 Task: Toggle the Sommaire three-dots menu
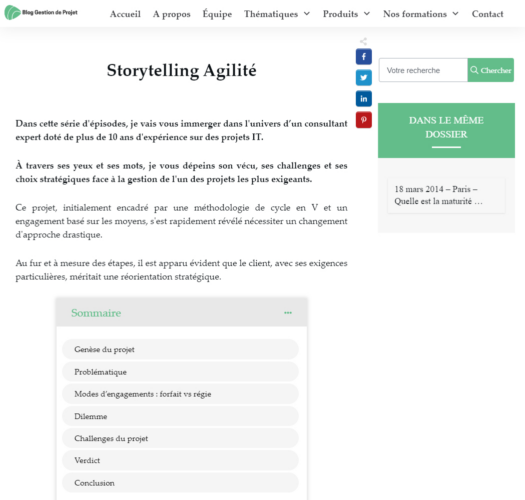tap(288, 313)
